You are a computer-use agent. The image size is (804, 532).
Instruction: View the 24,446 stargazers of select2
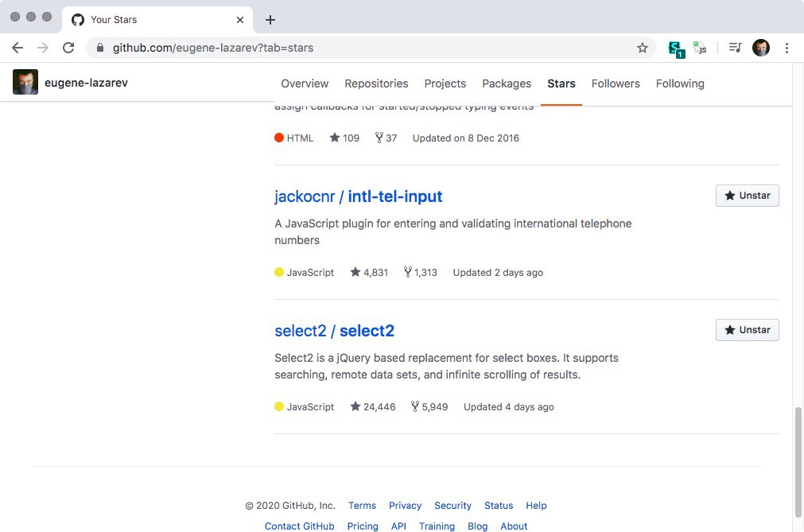(373, 406)
